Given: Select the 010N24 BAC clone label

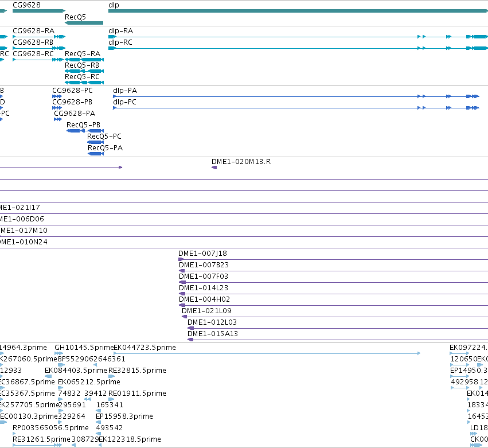Looking at the screenshot, I should (24, 242).
